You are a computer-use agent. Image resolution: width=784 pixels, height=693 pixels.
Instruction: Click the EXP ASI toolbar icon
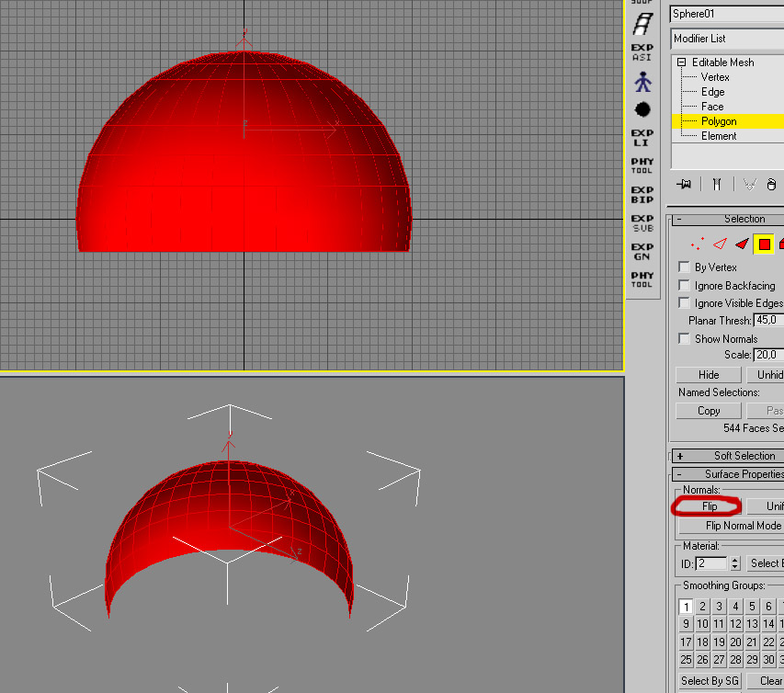click(x=642, y=52)
